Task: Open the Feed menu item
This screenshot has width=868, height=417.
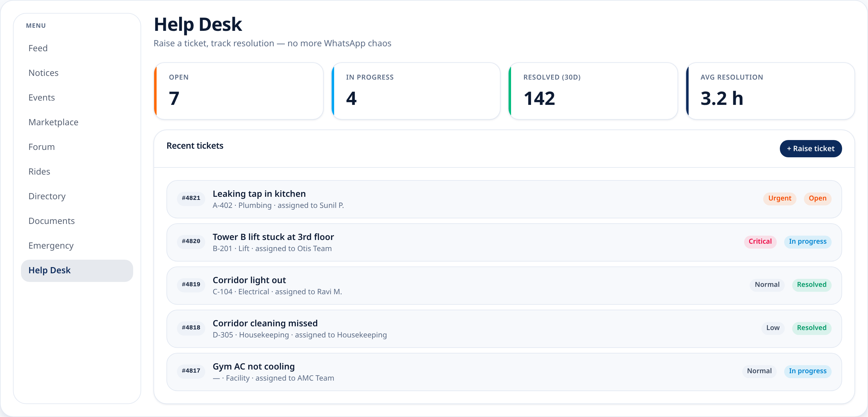Action: pyautogui.click(x=77, y=48)
